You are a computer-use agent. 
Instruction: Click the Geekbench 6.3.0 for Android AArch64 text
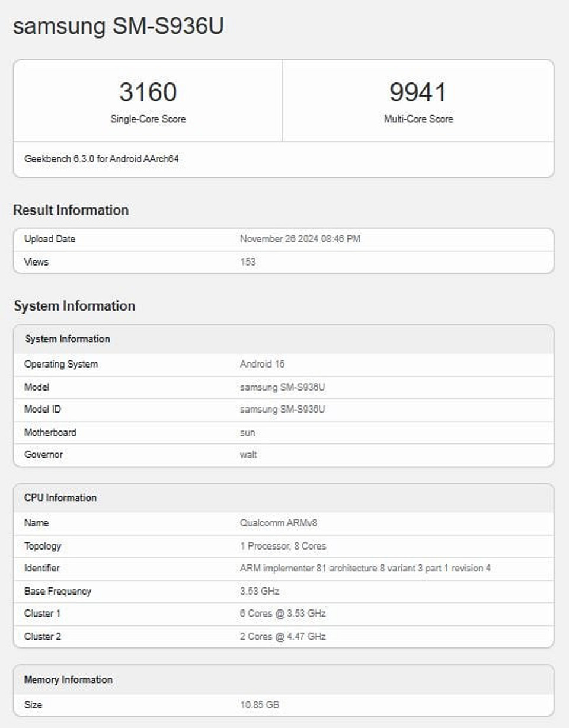coord(102,159)
